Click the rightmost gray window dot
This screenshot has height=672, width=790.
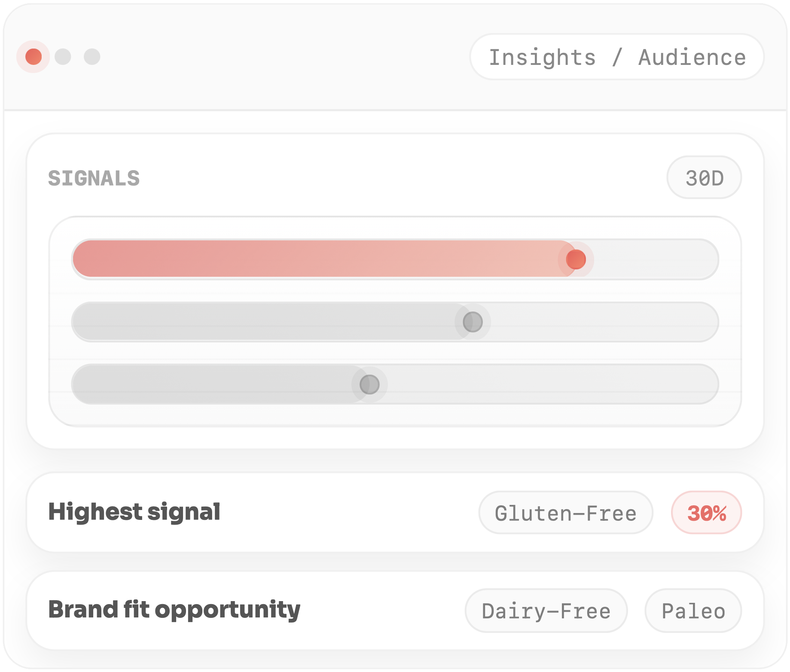92,57
